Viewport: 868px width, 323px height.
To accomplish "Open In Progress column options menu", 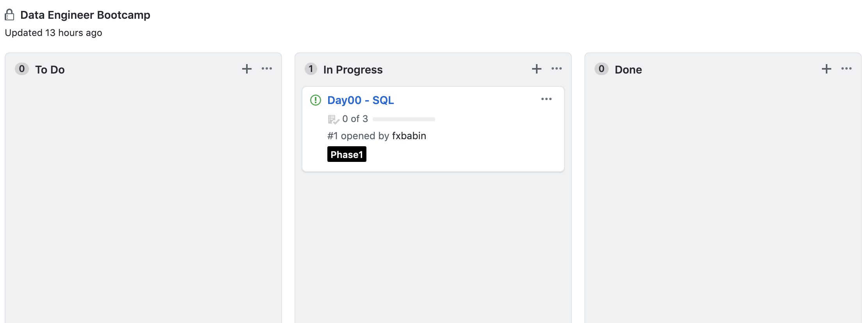I will pos(557,68).
